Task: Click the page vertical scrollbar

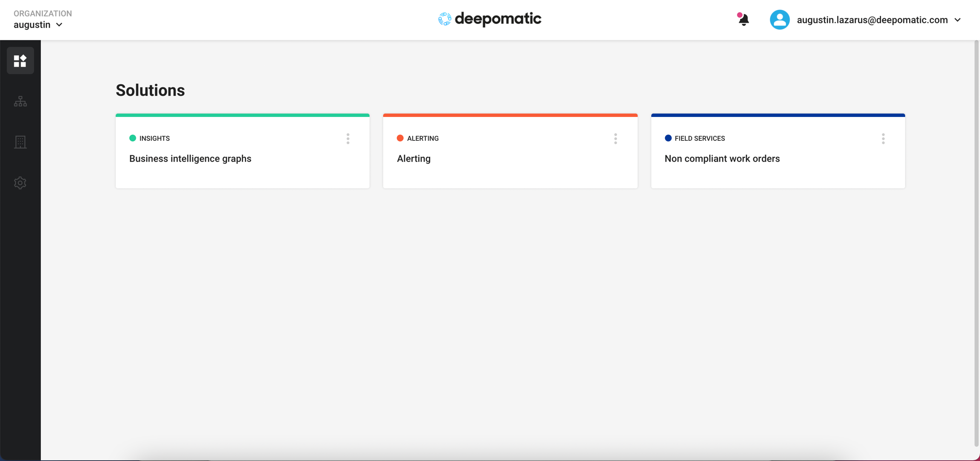Action: coord(976,242)
